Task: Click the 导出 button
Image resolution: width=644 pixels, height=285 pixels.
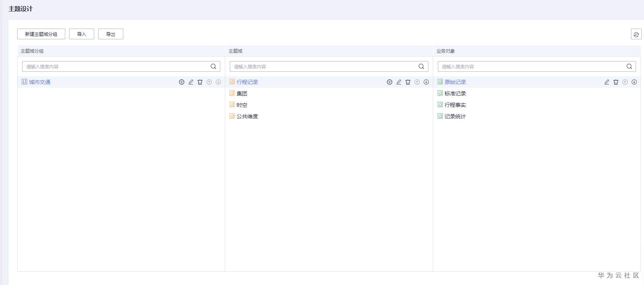Action: tap(111, 34)
